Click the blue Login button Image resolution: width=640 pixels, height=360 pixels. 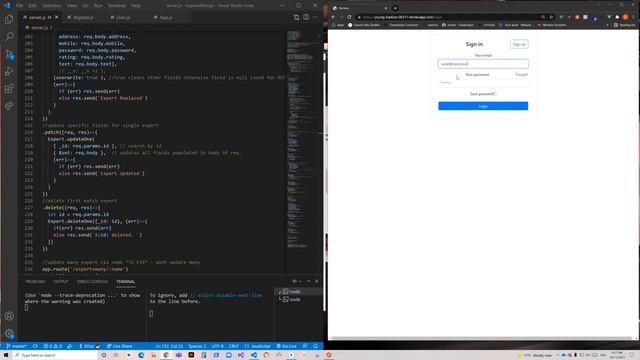click(x=483, y=106)
